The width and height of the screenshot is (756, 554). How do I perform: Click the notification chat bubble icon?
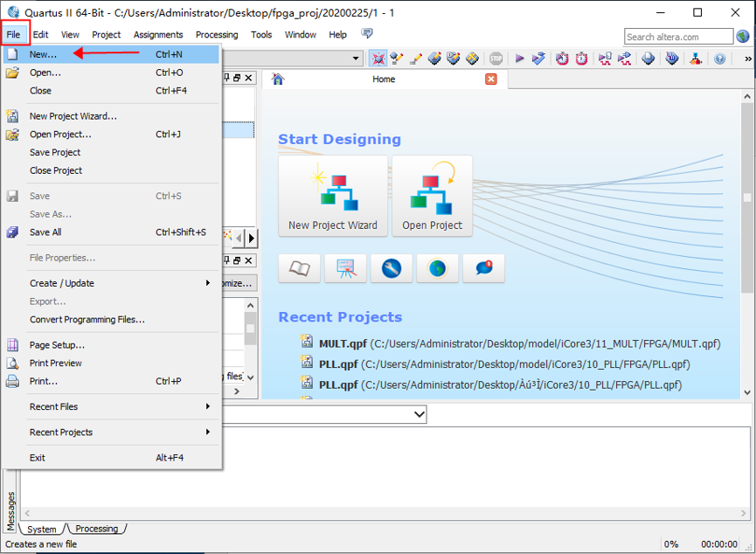point(483,268)
